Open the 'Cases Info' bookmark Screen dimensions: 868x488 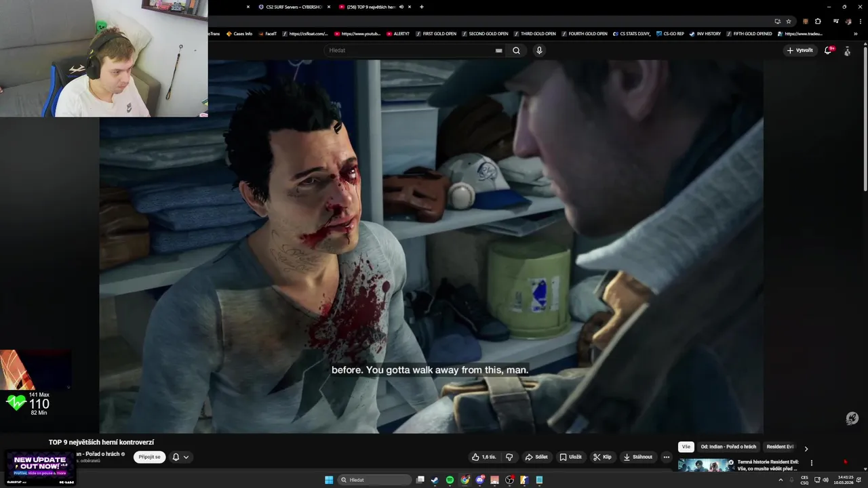tap(239, 33)
